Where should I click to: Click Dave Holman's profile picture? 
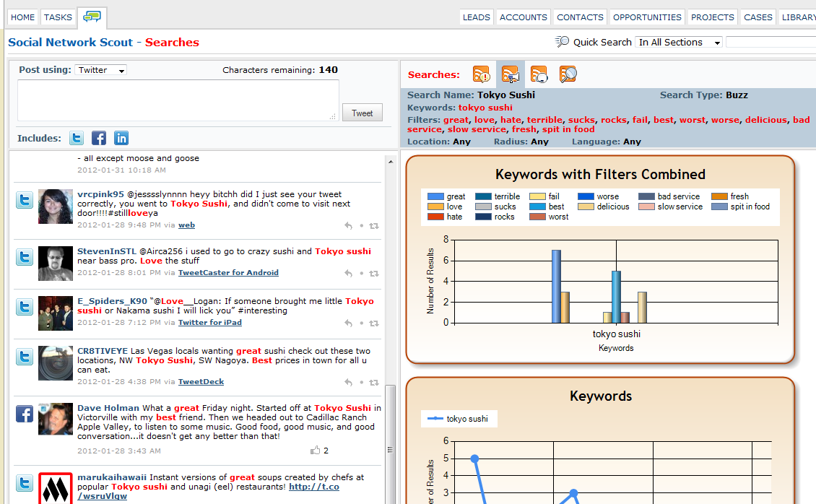point(55,420)
